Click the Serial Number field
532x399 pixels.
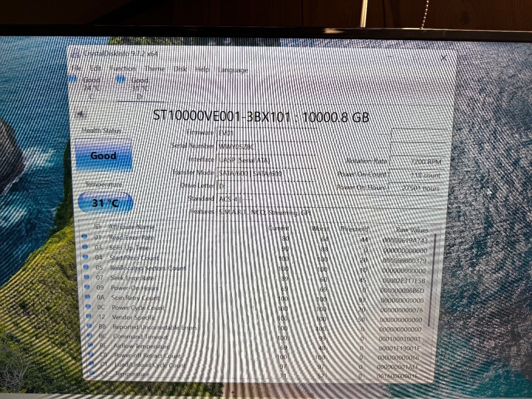(x=266, y=146)
